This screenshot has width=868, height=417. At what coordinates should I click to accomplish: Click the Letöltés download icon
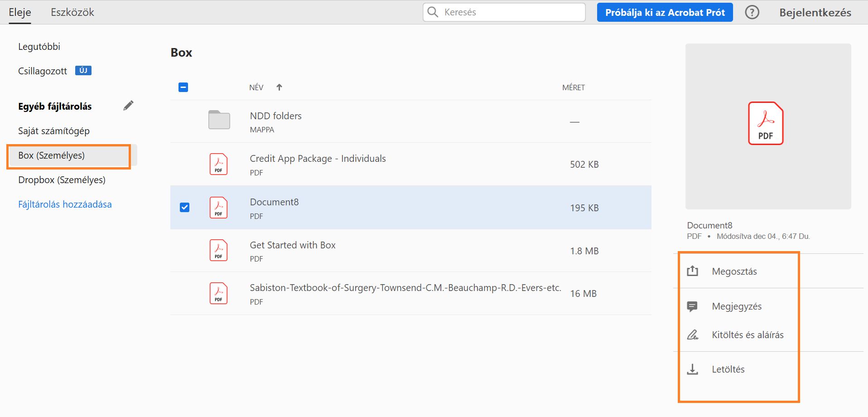pyautogui.click(x=693, y=369)
